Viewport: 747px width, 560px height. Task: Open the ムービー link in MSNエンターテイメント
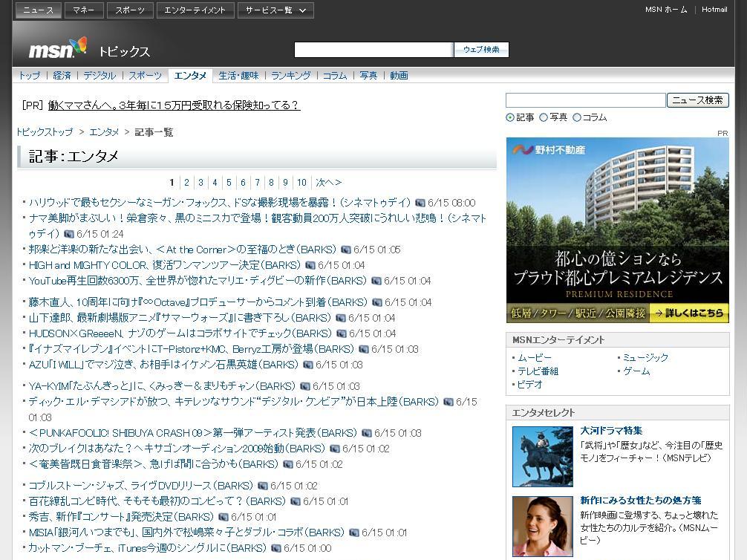tap(535, 357)
